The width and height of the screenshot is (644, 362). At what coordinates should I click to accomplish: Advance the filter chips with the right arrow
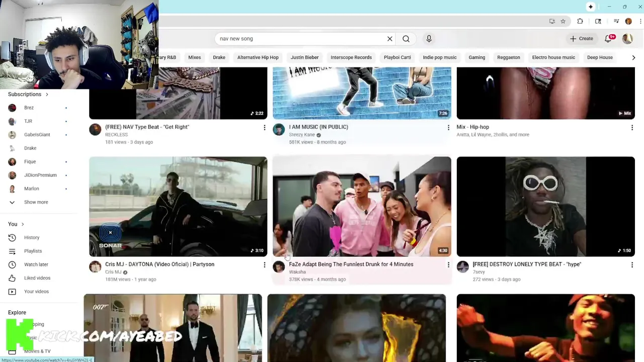pyautogui.click(x=633, y=57)
